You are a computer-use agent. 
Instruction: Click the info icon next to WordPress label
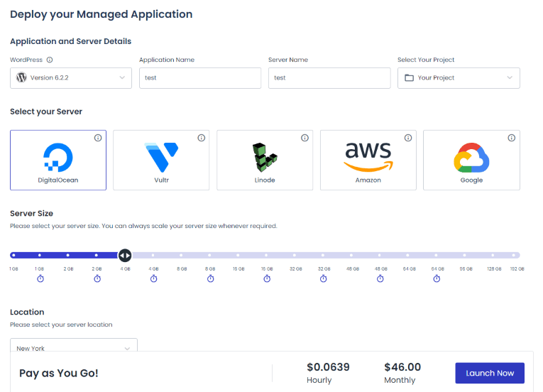tap(50, 60)
